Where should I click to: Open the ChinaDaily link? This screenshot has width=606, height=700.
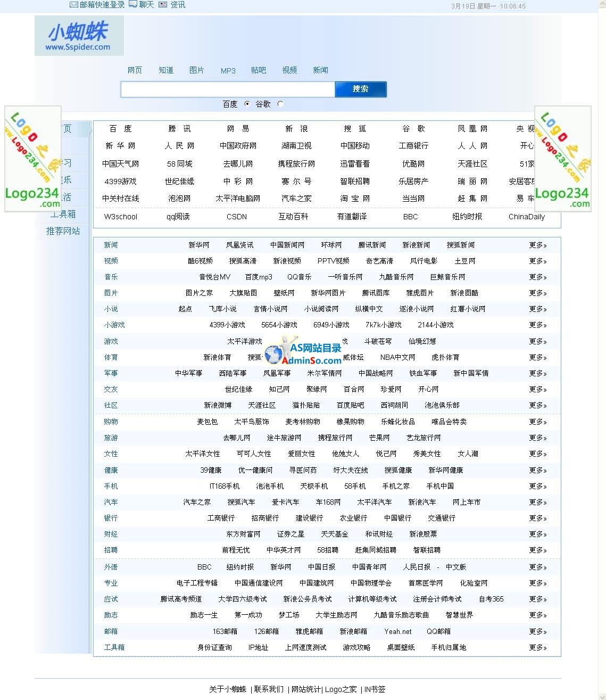coord(527,217)
